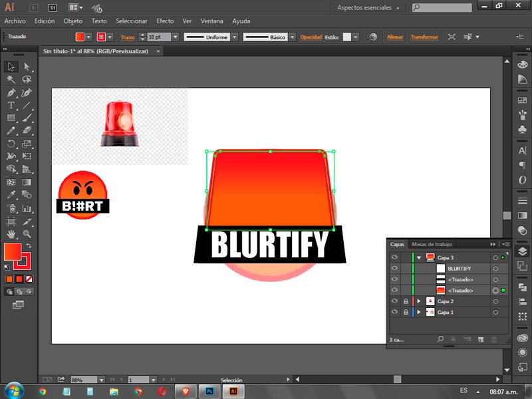Image resolution: width=532 pixels, height=399 pixels.
Task: Unlock the Capa 2 layer
Action: 406,301
